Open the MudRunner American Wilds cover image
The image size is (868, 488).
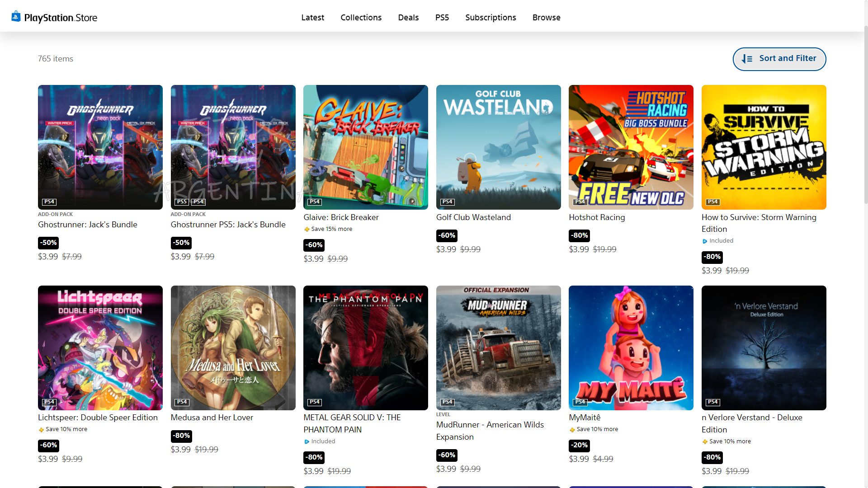[x=498, y=347]
